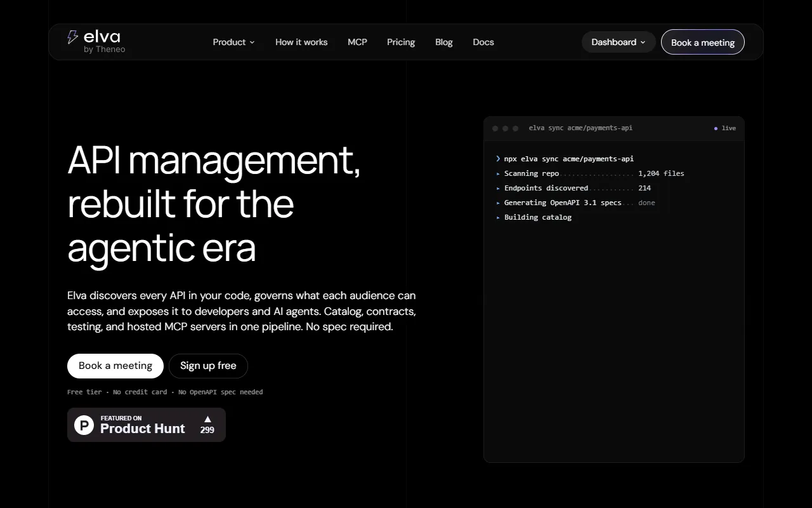Click the 299 upvote count
812x508 pixels.
click(x=207, y=430)
